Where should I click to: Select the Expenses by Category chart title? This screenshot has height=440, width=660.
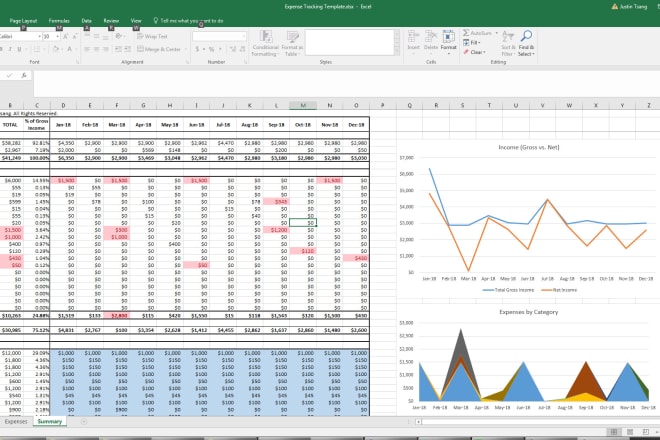[529, 312]
